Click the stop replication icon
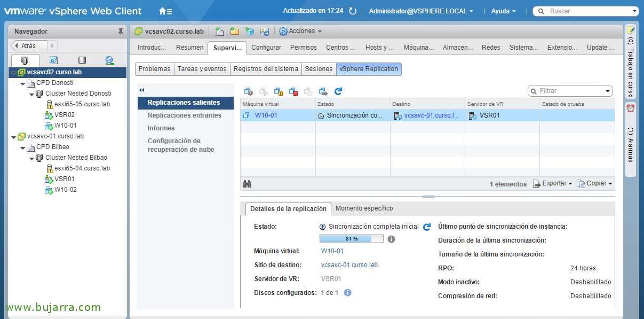Screen dimensions: 644x319 tap(293, 91)
